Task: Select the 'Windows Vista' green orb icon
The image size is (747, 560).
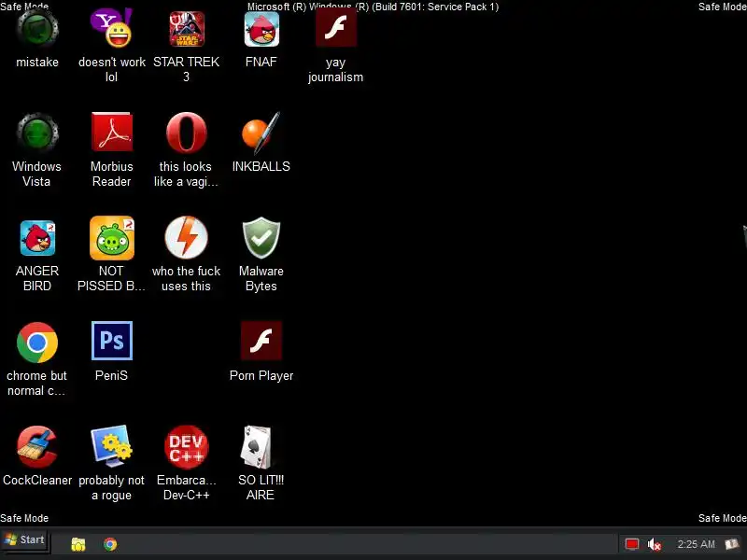Action: click(x=37, y=133)
